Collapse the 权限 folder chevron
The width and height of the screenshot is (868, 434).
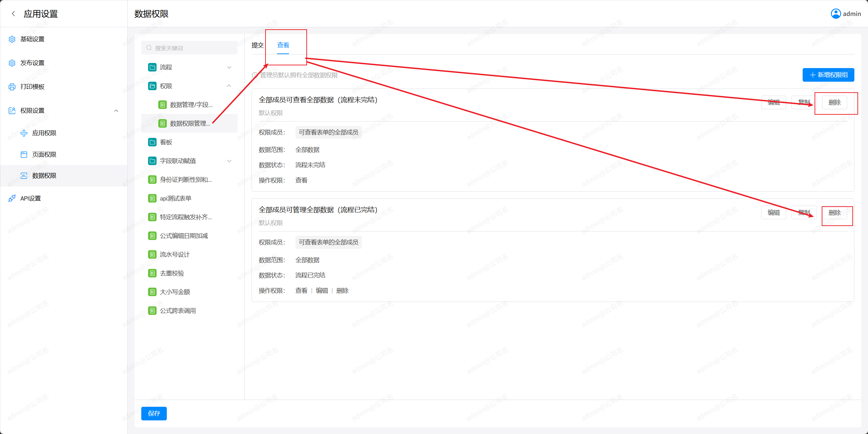click(x=229, y=86)
